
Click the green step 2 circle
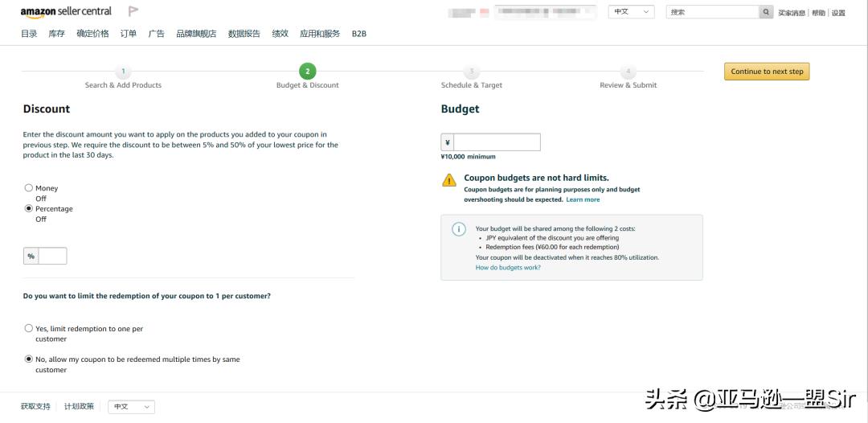coord(307,71)
